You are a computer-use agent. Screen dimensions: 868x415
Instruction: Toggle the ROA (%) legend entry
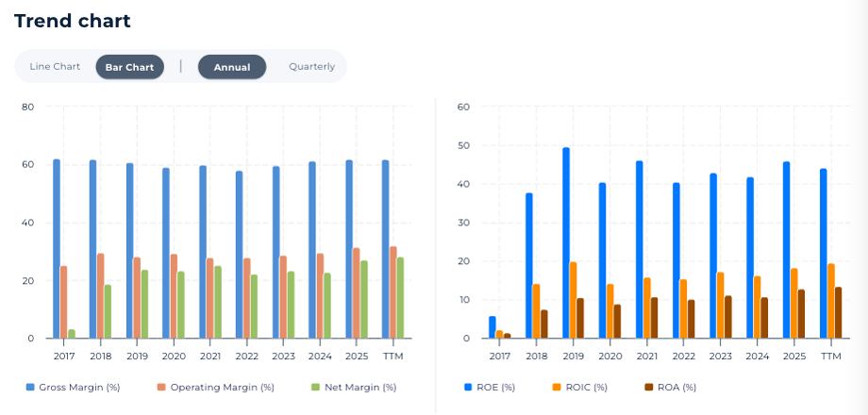(x=671, y=388)
